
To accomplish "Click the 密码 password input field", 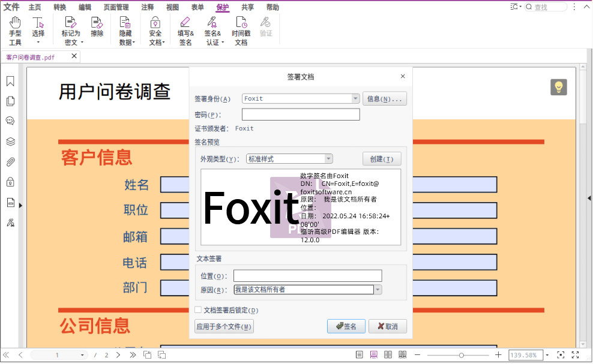I will [x=300, y=114].
